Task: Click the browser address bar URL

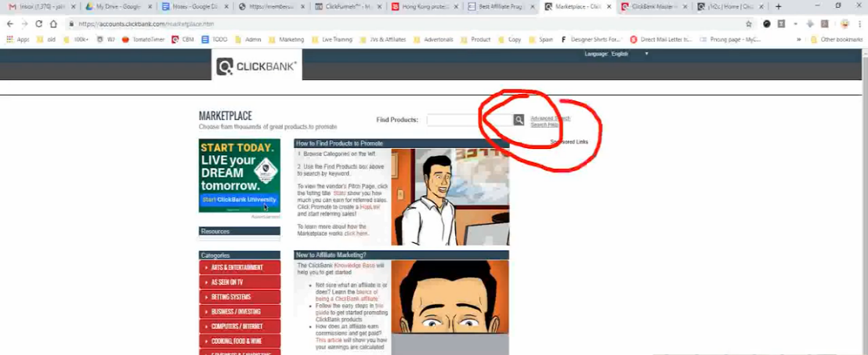Action: (x=146, y=24)
